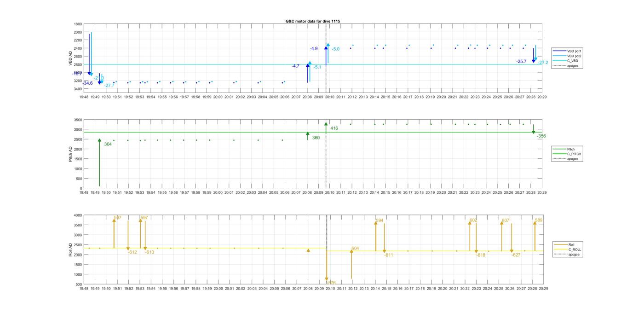Select the 'C_VBD' legend entry
Screen dimensions: 644x319
[x=573, y=61]
